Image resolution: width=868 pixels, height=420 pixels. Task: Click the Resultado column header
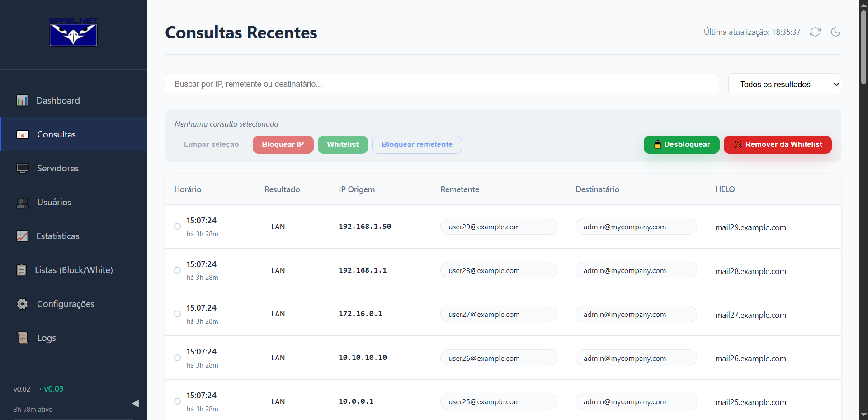point(282,189)
